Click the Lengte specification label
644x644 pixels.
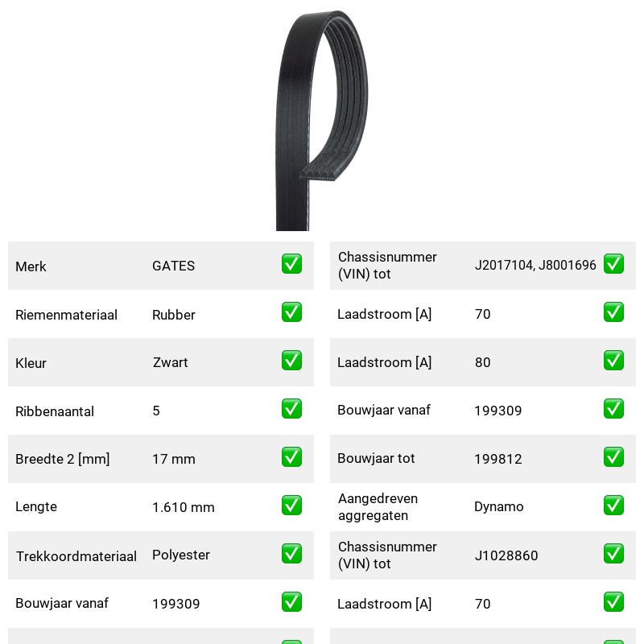pos(36,507)
